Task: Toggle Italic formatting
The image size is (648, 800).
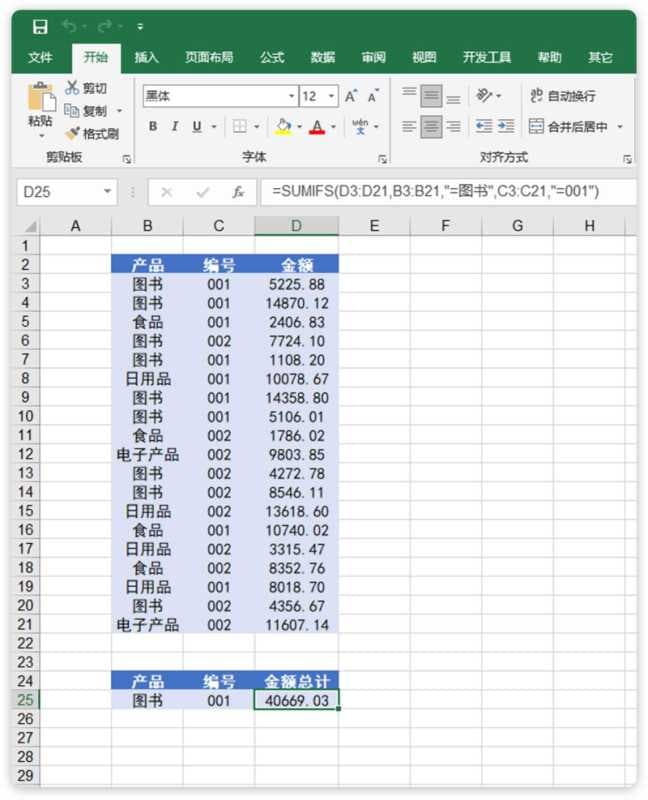Action: (175, 126)
